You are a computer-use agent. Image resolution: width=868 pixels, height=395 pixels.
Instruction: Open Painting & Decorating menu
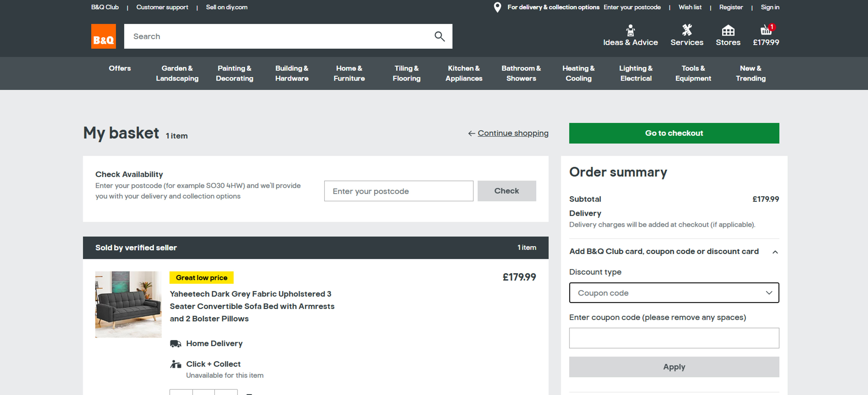coord(235,73)
